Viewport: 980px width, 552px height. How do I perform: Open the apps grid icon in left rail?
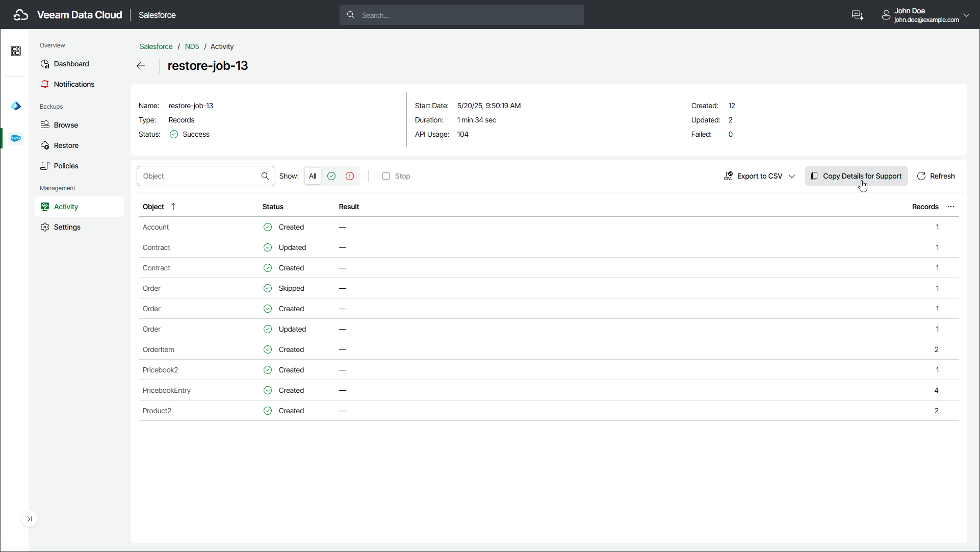tap(16, 51)
